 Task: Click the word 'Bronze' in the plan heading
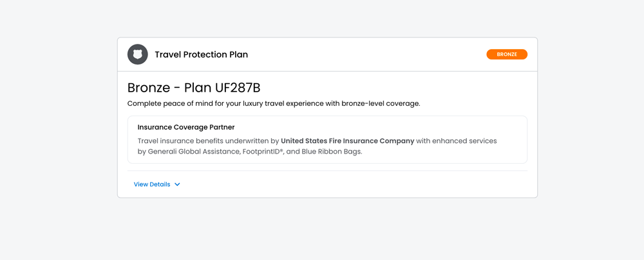click(149, 88)
